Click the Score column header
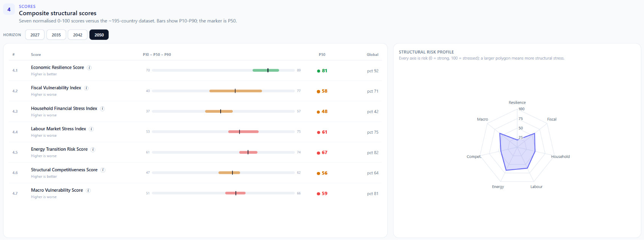Screen dimensions: 644x240 coord(36,55)
